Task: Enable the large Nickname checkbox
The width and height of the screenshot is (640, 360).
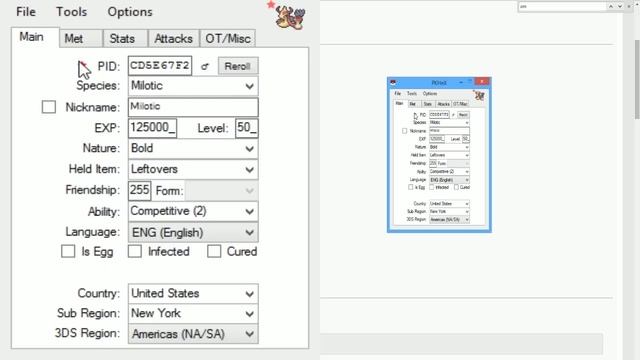Action: 49,107
